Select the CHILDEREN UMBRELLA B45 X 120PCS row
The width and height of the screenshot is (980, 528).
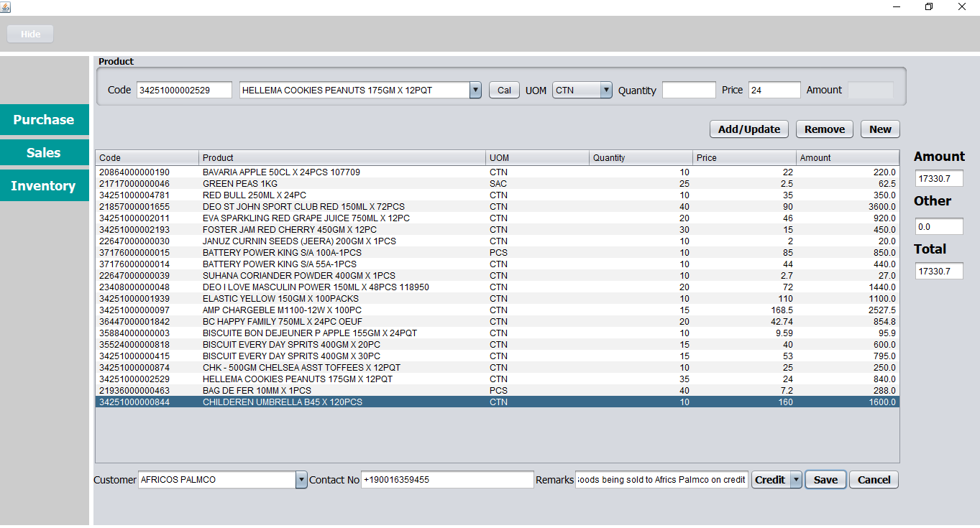tap(498, 402)
